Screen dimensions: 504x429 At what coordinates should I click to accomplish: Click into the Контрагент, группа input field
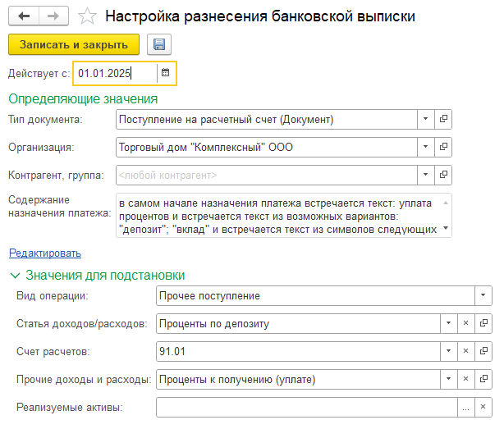267,175
